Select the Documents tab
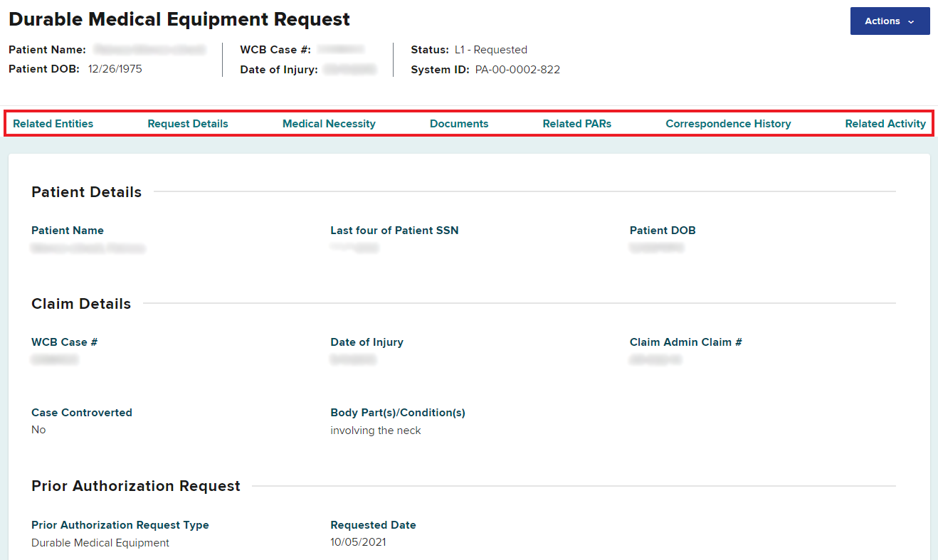Viewport: 938px width, 560px height. click(x=459, y=124)
